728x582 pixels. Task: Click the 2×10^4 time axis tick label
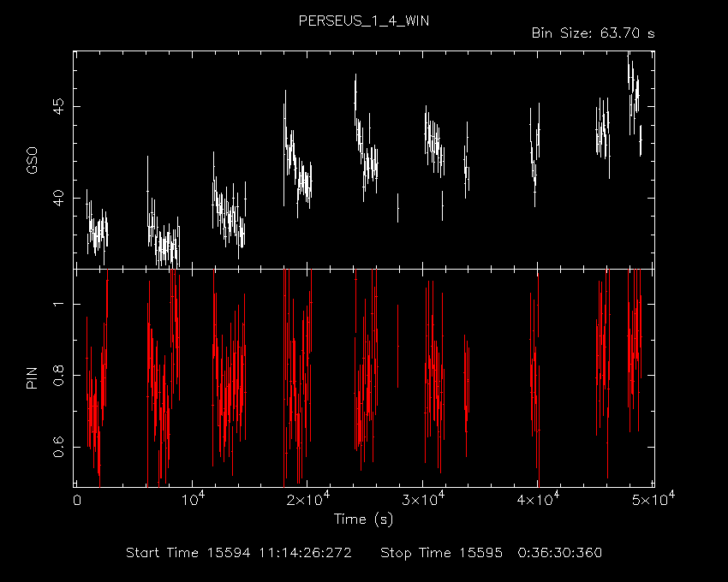[307, 498]
